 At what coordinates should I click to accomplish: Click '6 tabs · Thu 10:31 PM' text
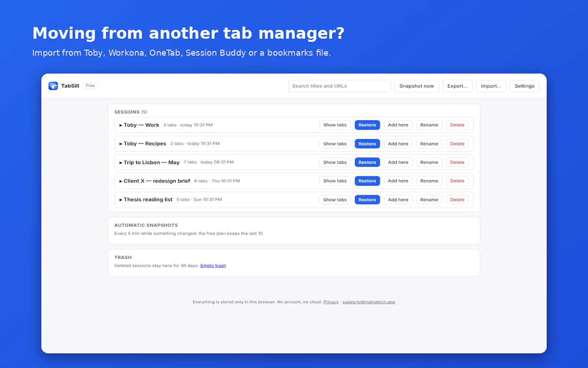tap(217, 181)
